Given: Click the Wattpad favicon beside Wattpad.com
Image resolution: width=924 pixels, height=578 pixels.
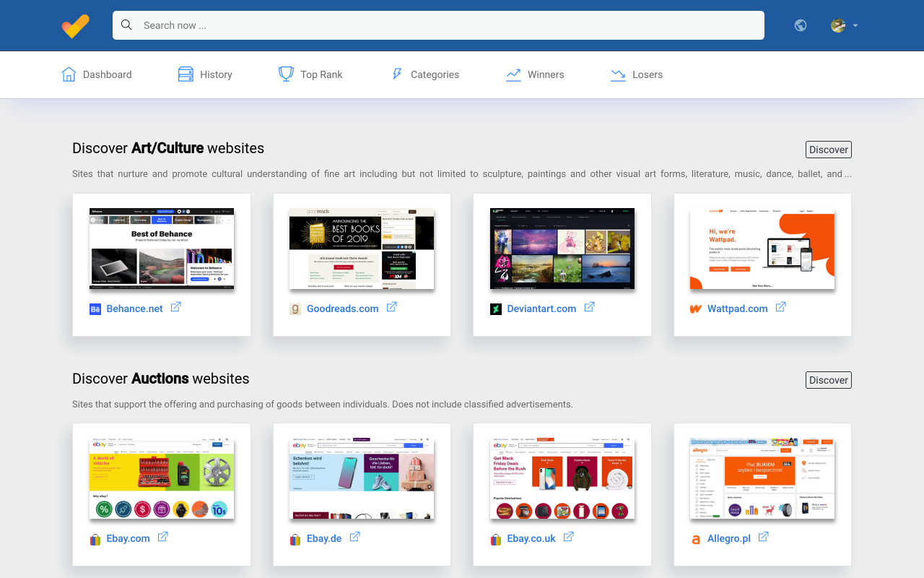Looking at the screenshot, I should click(695, 309).
